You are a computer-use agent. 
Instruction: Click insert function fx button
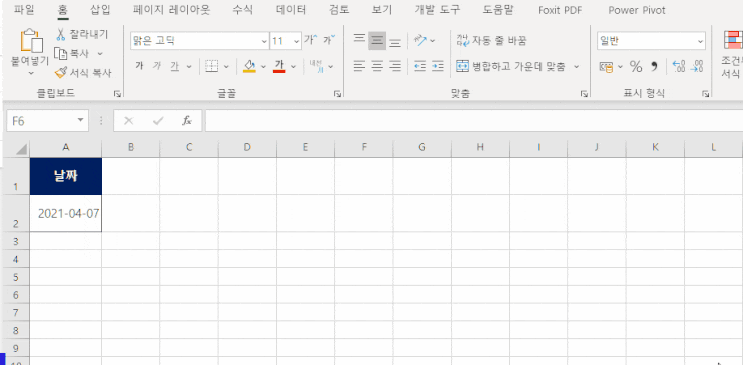tap(187, 121)
